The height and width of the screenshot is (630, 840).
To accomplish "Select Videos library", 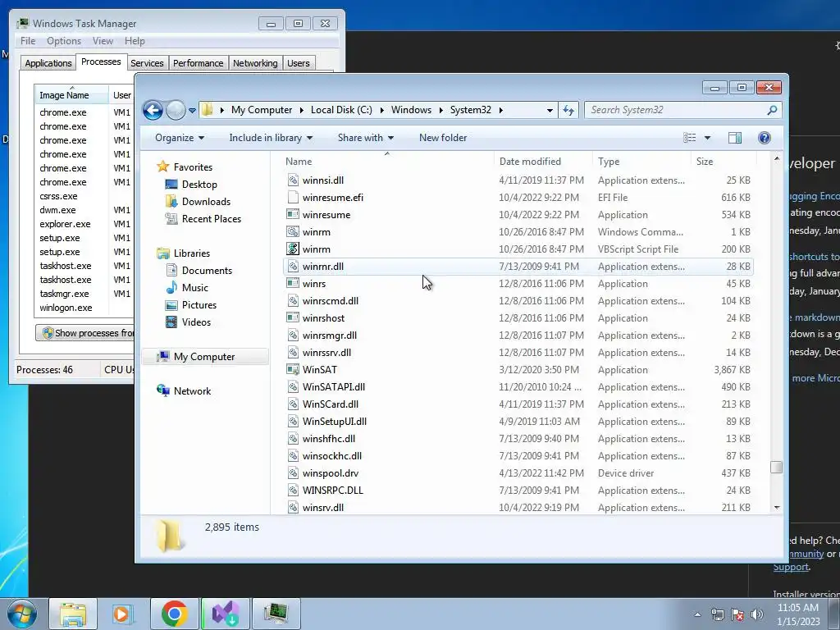I will (x=196, y=322).
